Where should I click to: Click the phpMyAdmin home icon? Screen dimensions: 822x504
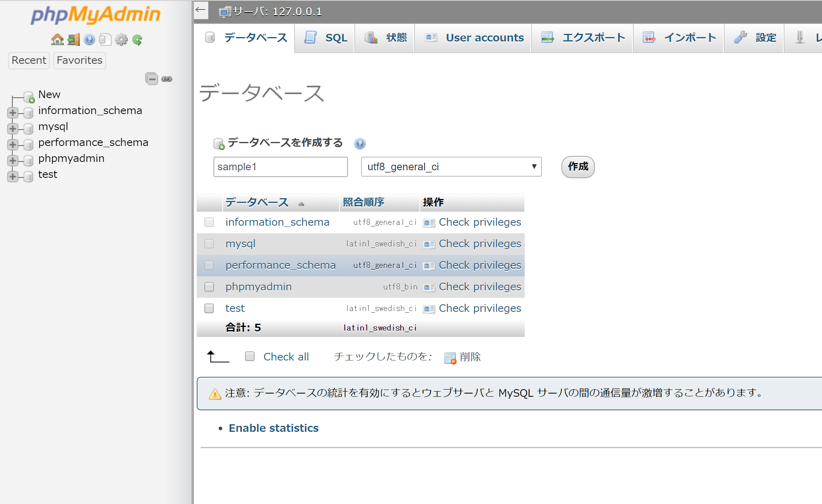pos(57,39)
